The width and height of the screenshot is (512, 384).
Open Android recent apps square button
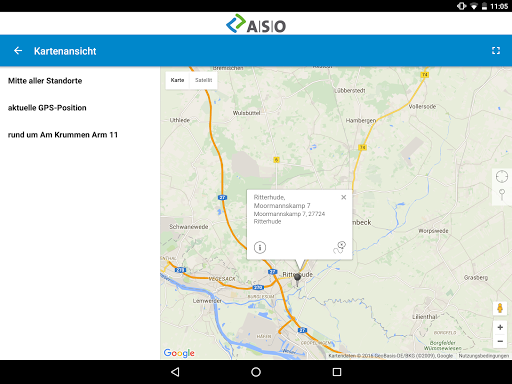click(x=337, y=372)
